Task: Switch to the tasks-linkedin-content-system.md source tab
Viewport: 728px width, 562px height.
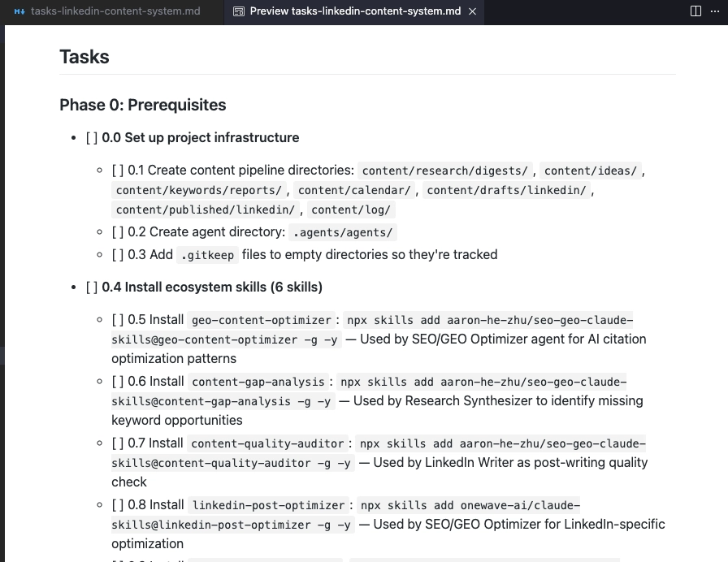Action: [x=115, y=11]
